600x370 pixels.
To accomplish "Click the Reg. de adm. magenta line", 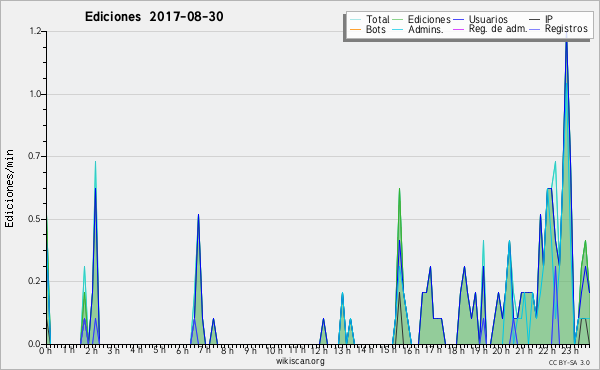I will 458,29.
